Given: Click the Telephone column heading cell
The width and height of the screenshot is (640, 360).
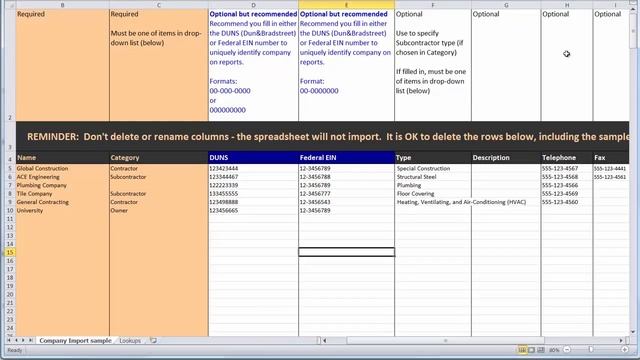Looking at the screenshot, I should pos(567,158).
